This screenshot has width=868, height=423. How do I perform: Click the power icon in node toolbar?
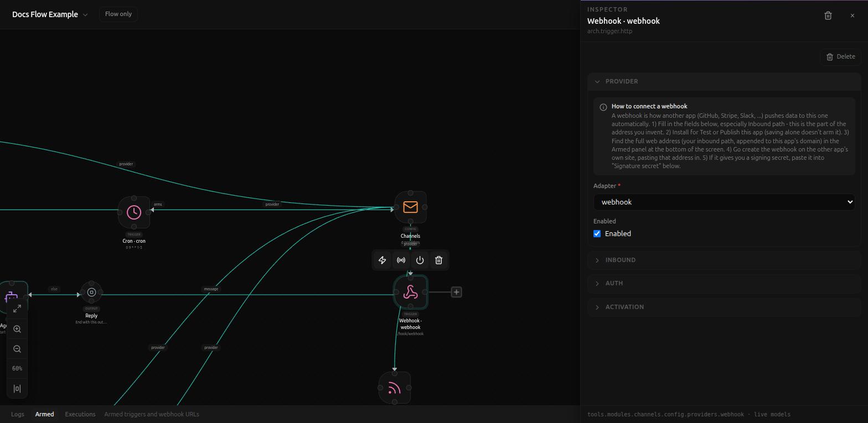[x=420, y=260]
